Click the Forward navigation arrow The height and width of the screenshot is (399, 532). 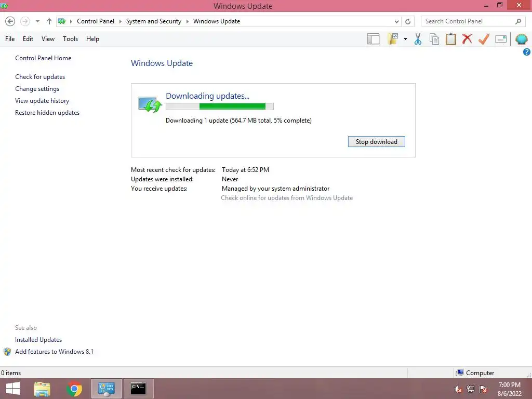(25, 21)
